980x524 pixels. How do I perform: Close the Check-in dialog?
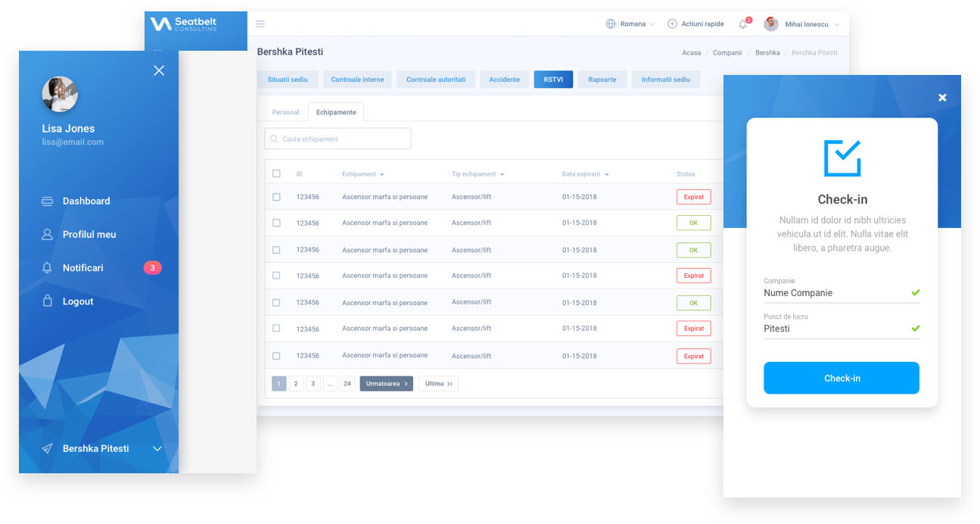[942, 98]
